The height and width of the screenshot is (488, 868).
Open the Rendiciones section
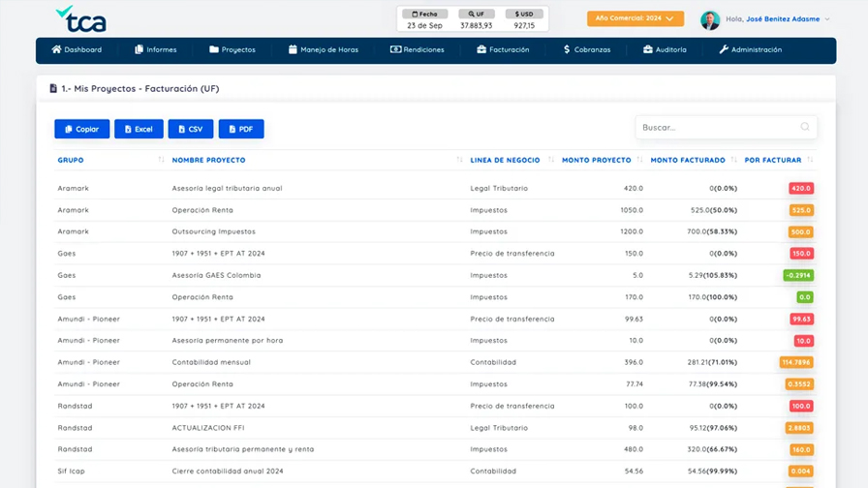[418, 49]
